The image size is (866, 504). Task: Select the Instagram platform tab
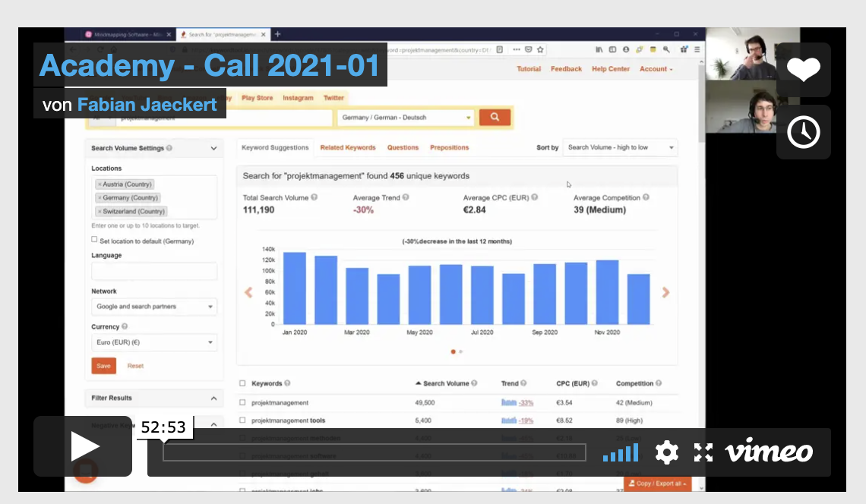pyautogui.click(x=298, y=98)
